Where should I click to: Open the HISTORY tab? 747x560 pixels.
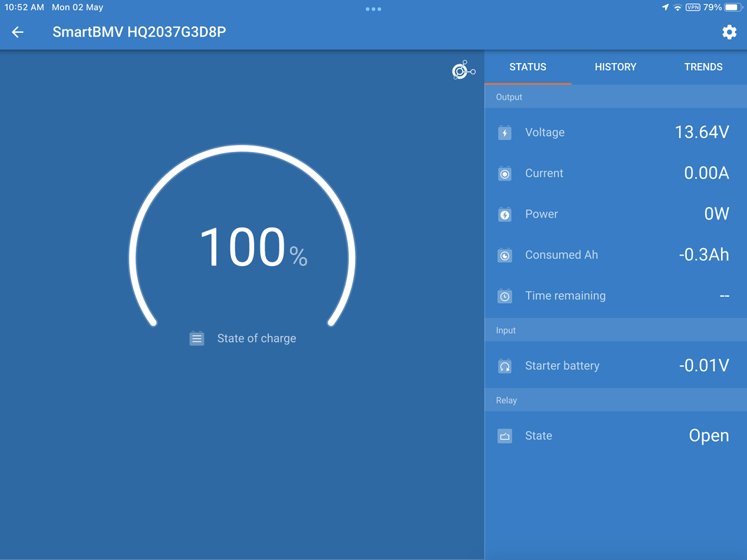615,67
